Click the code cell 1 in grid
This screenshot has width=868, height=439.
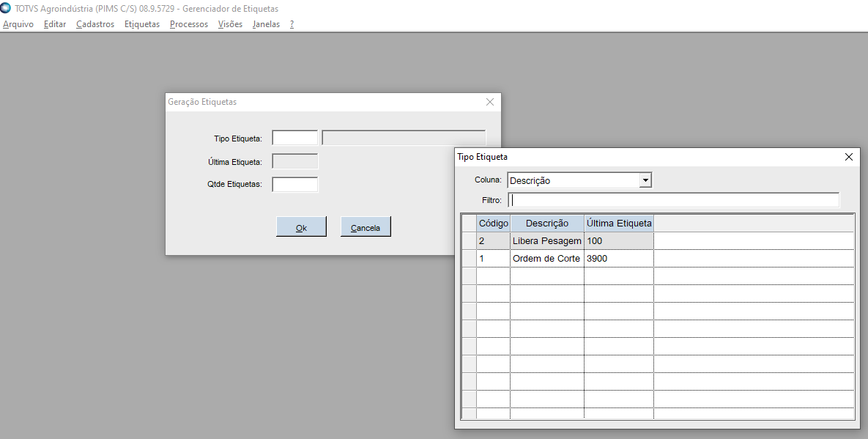[493, 259]
